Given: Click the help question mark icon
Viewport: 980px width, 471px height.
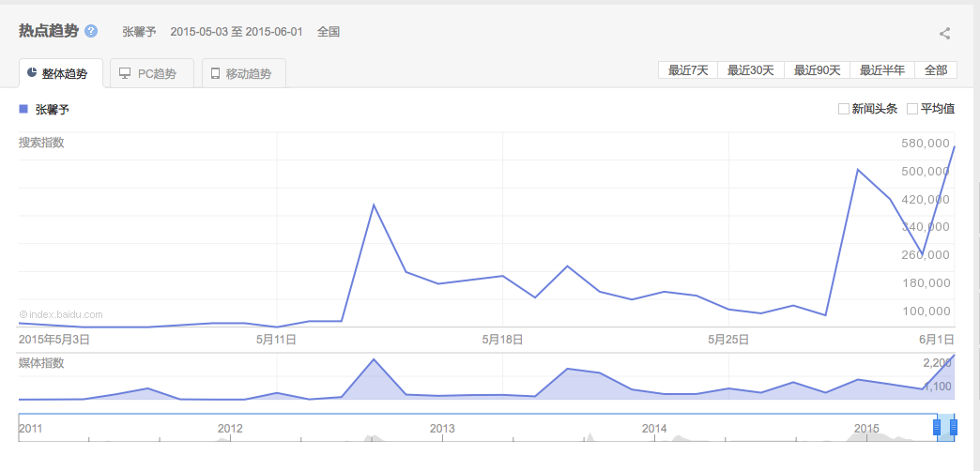Looking at the screenshot, I should click(91, 31).
